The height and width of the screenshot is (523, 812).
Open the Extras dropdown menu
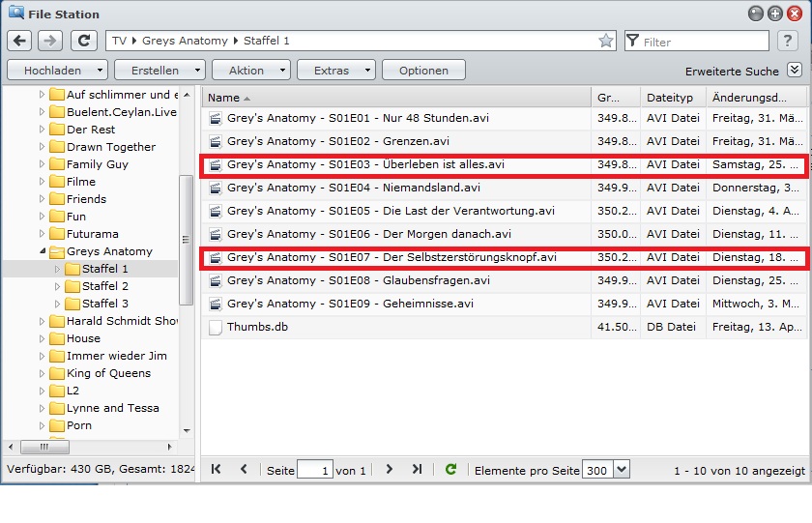[336, 70]
